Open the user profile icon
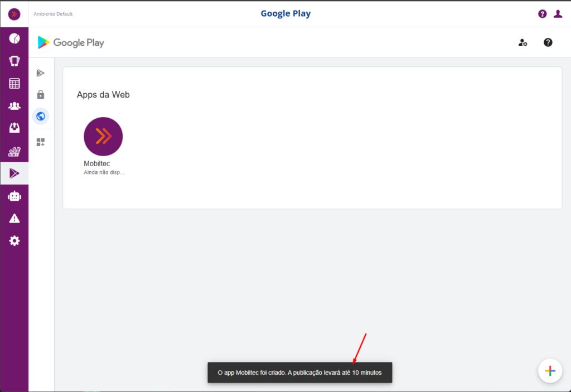Screen dimensions: 571x392 (558, 14)
